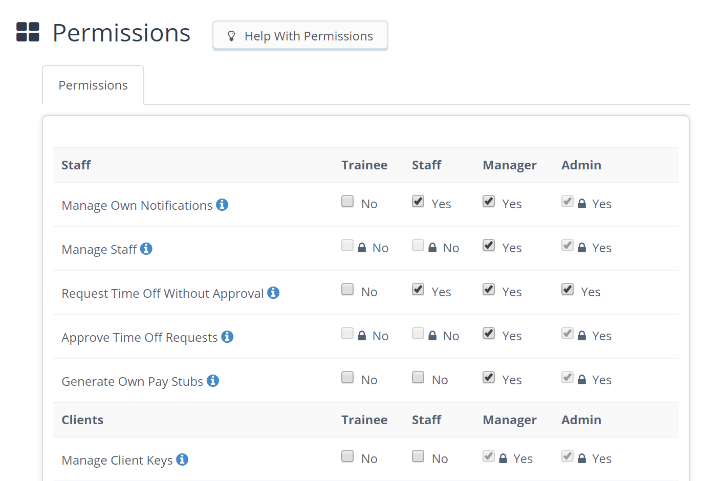Click the lock icon for Trainee Approve Time Off Requests

point(362,336)
